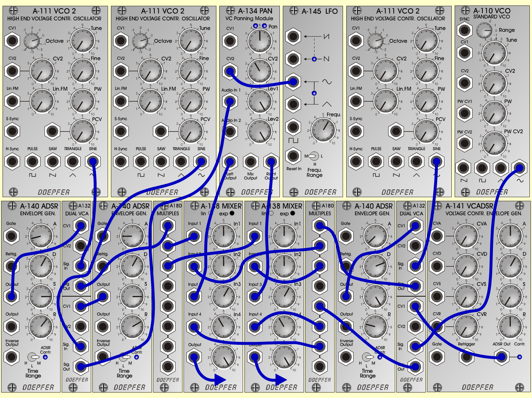Click the Audio In 2 jack on A-134 PAN
Viewport: 532px width, 398px height.
(230, 131)
